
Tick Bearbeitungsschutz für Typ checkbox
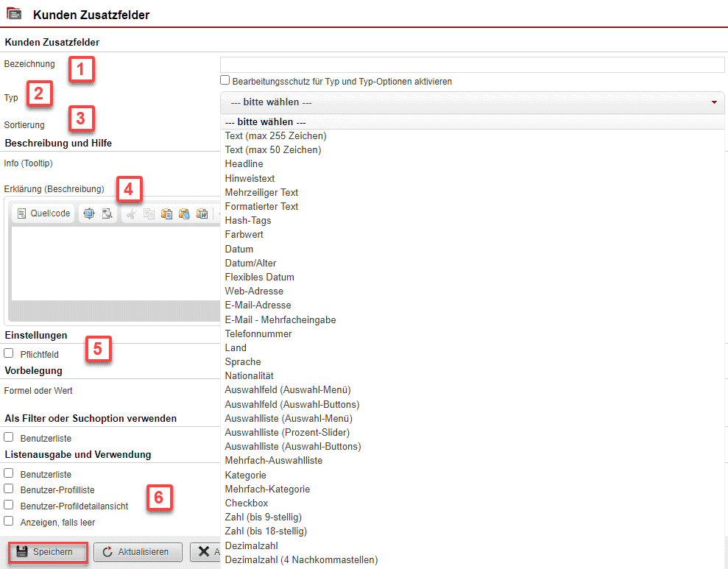[x=225, y=80]
